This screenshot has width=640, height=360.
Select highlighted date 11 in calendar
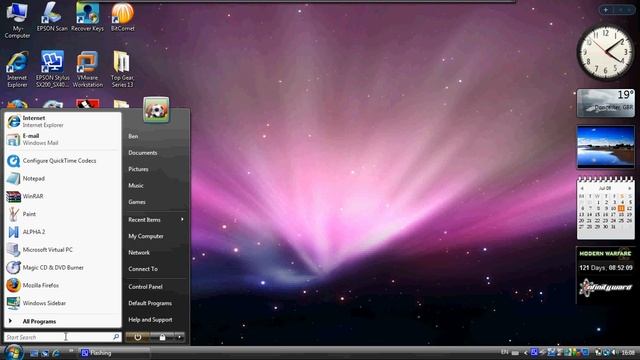(x=621, y=208)
